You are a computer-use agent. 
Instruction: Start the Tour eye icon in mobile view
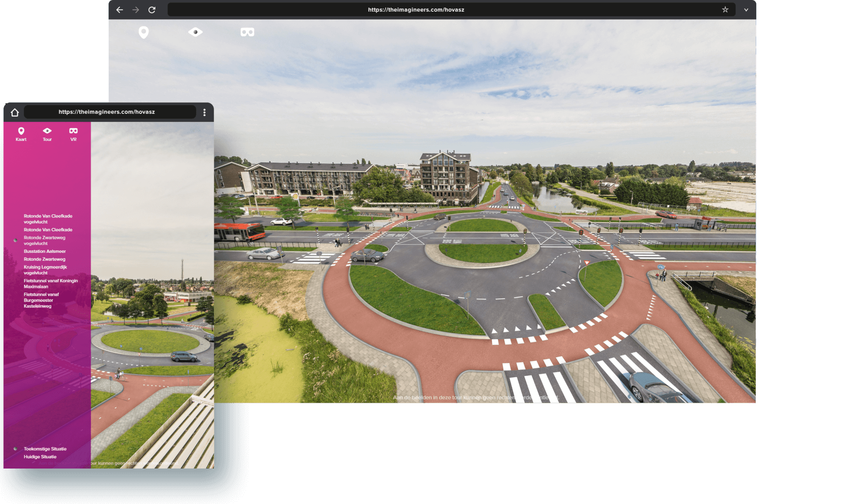click(x=47, y=133)
